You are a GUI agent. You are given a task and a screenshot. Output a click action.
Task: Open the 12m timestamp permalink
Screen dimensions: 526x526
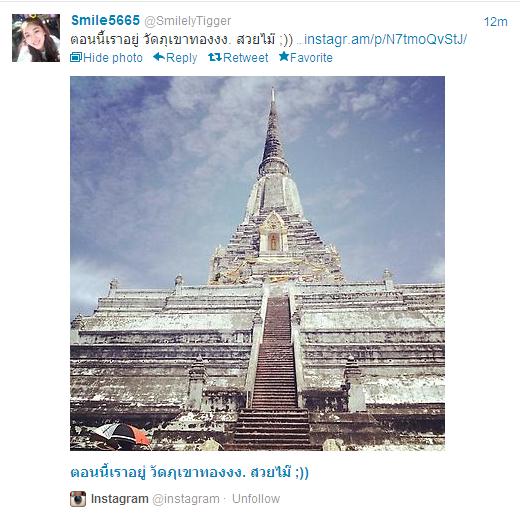[495, 22]
